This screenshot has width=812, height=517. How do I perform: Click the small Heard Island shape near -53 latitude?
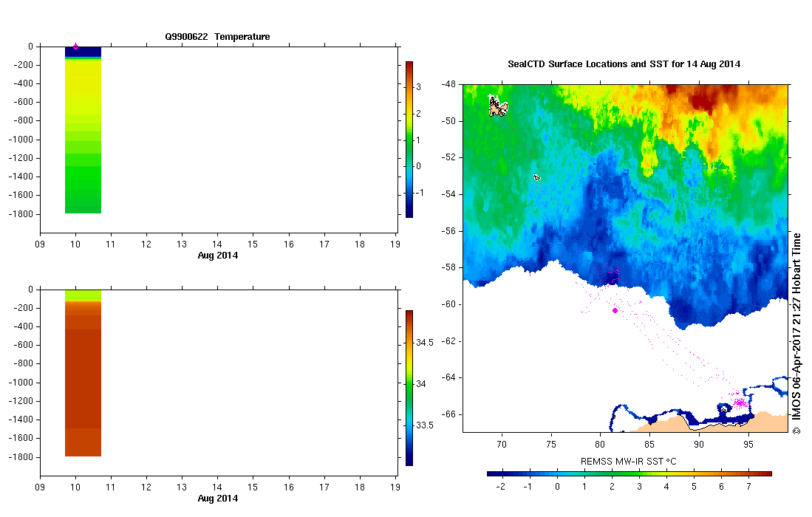click(536, 177)
